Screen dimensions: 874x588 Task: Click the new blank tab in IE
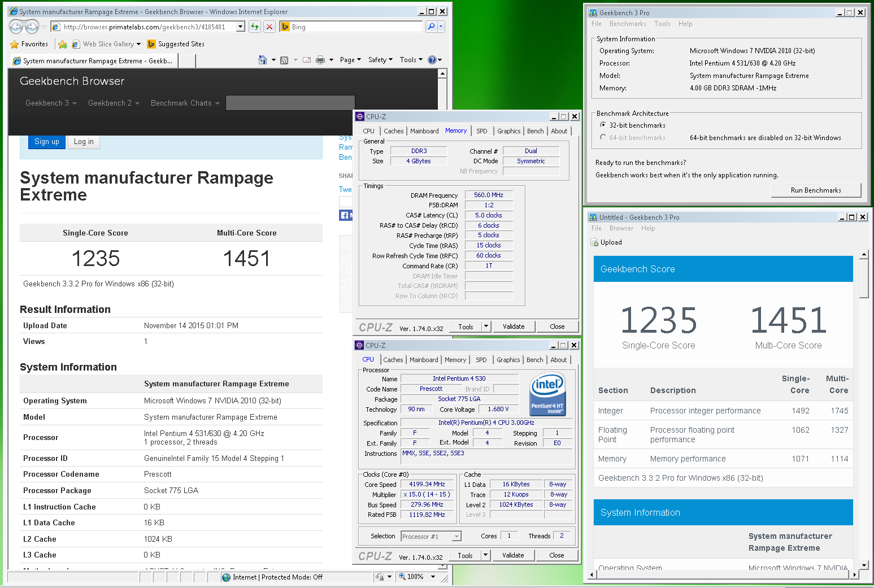tap(187, 60)
